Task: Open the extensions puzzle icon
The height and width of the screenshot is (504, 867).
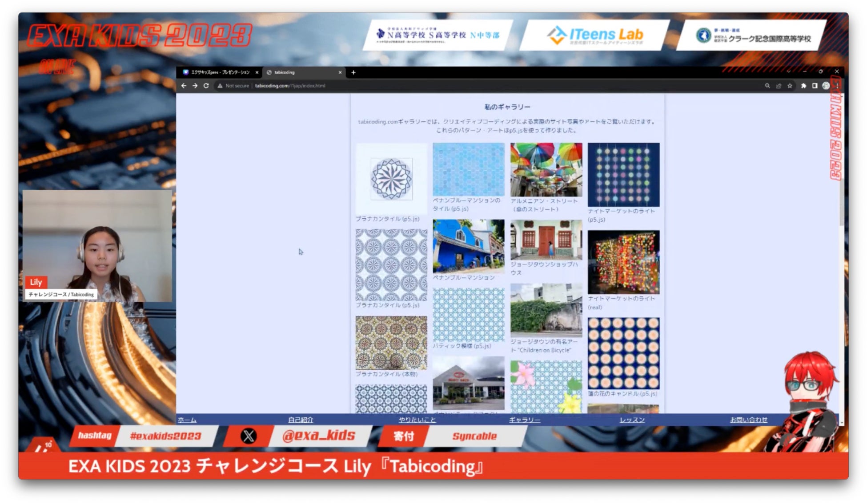Action: pyautogui.click(x=803, y=86)
